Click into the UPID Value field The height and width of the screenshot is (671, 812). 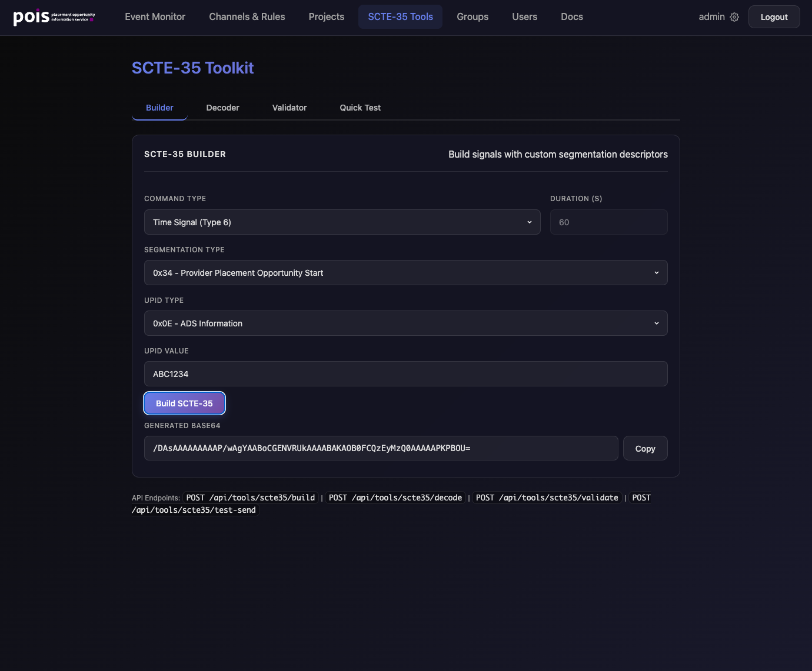pyautogui.click(x=406, y=374)
